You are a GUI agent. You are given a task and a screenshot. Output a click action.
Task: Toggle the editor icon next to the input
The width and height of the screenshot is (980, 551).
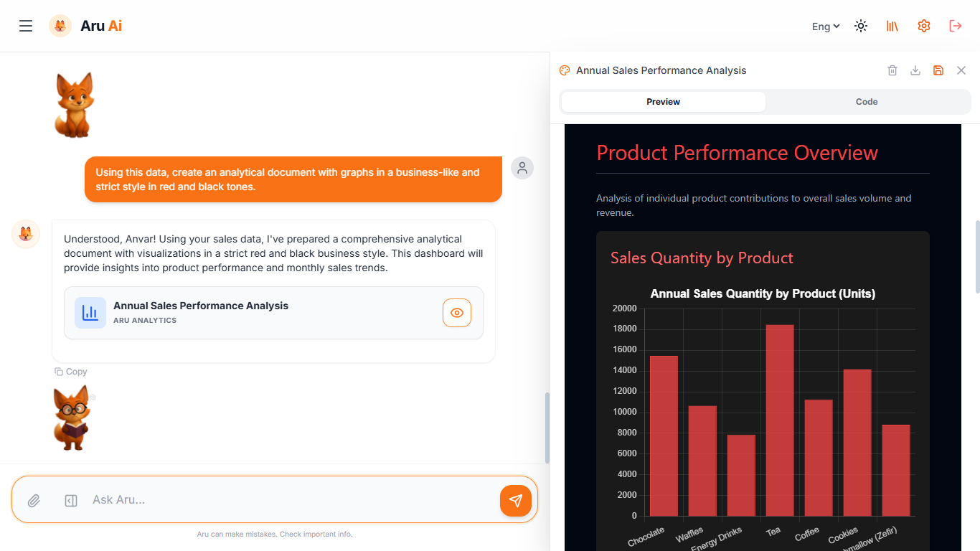71,500
